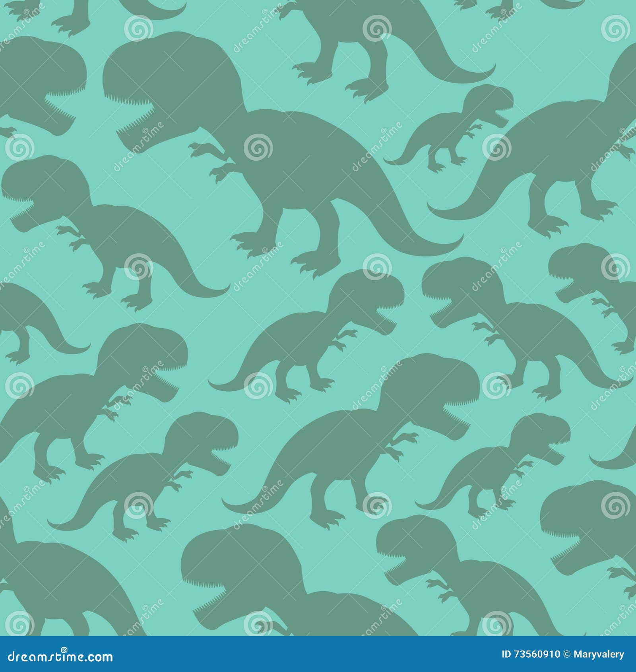Screen dimensions: 636x672
Task: Click the image ID 73560910 text
Action: click(531, 654)
